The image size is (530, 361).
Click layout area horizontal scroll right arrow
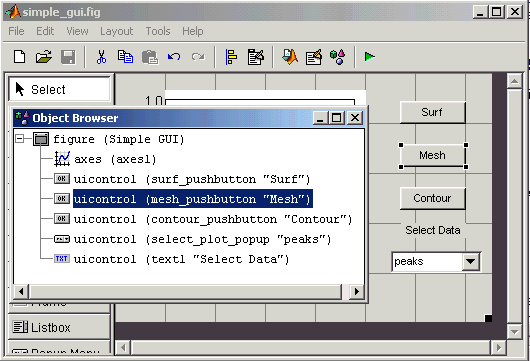[x=498, y=347]
